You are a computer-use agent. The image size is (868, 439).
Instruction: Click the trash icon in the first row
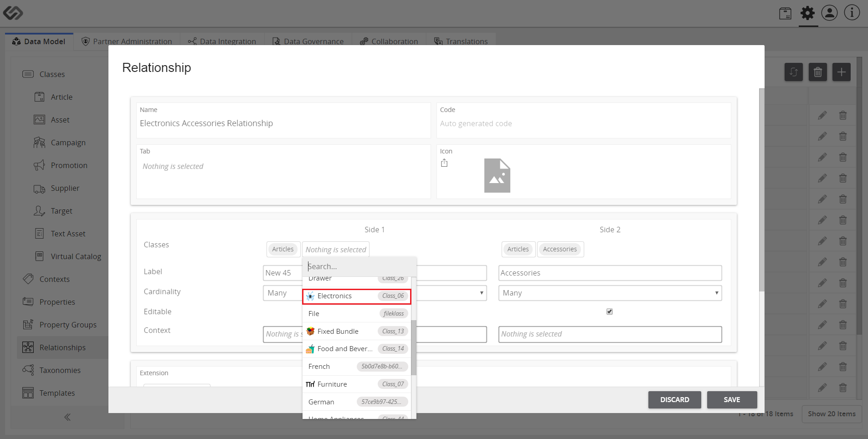tap(843, 116)
